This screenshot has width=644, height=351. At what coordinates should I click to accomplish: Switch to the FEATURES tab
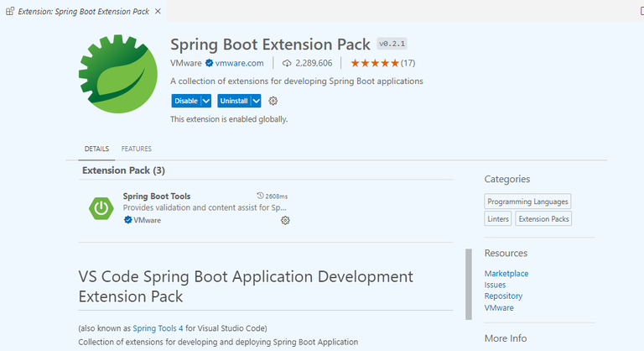[x=137, y=149]
